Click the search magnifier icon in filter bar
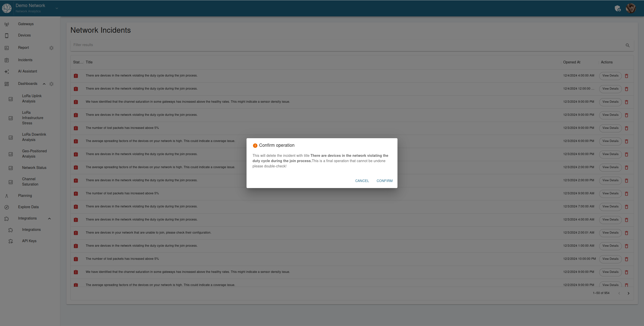 (x=627, y=45)
